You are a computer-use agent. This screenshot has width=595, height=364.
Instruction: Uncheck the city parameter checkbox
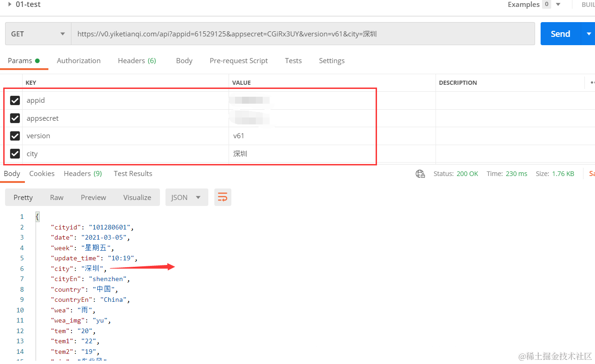coord(15,154)
